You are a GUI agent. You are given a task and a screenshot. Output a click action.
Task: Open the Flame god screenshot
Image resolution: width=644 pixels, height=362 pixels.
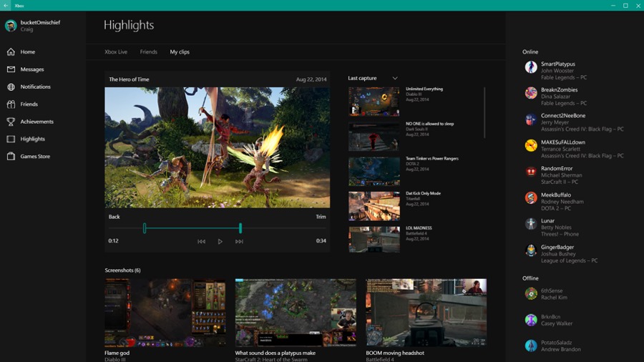[165, 313]
